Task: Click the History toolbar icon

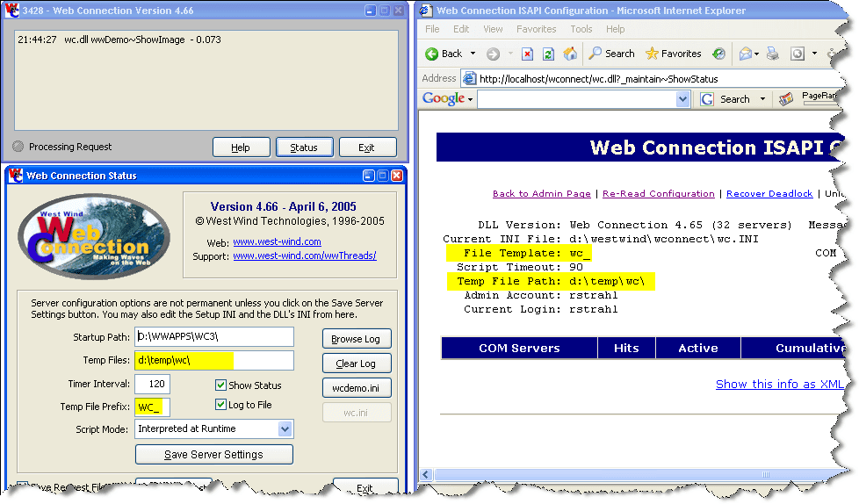Action: 719,54
